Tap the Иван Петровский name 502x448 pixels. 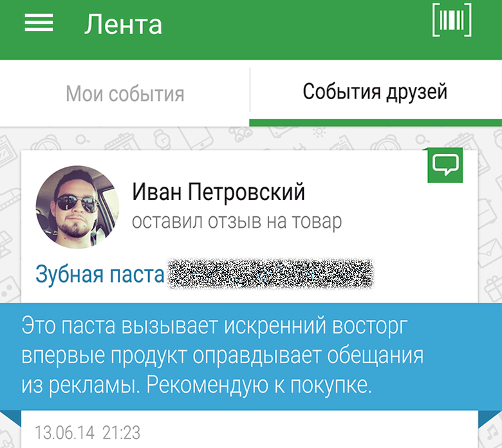tap(218, 192)
